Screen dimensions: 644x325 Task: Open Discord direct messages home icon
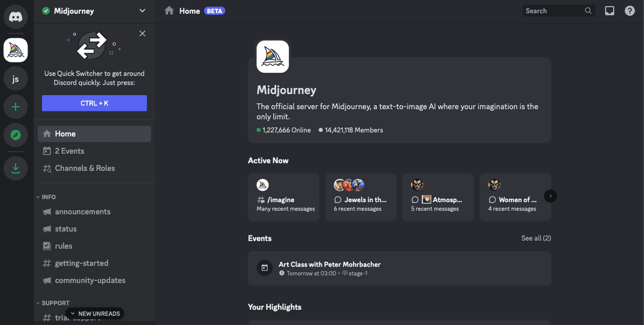click(x=16, y=16)
